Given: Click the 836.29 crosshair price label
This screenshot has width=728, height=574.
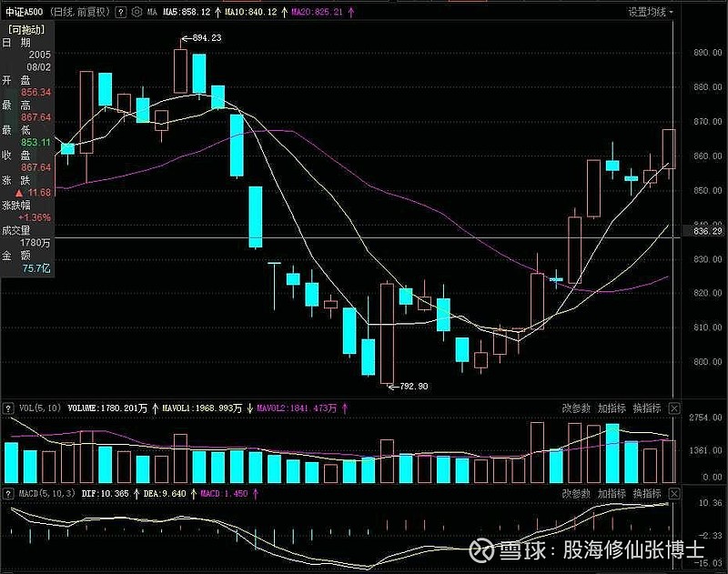Looking at the screenshot, I should point(708,232).
